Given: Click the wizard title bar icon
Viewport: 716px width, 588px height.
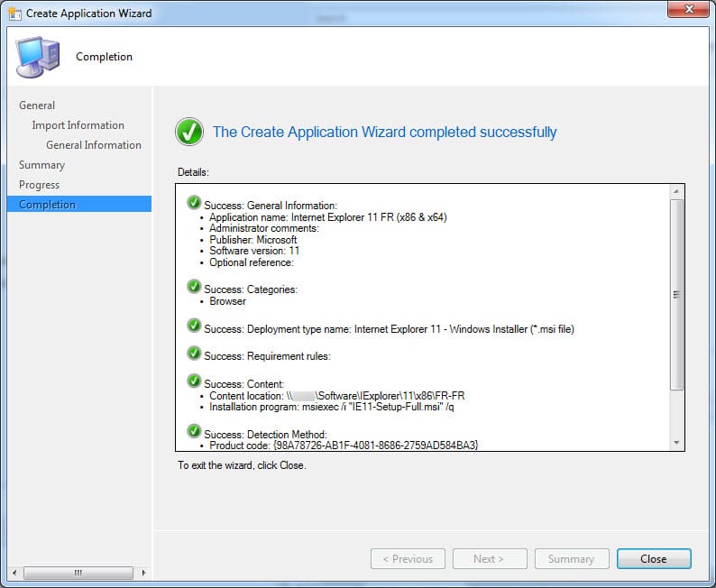Looking at the screenshot, I should click(14, 14).
